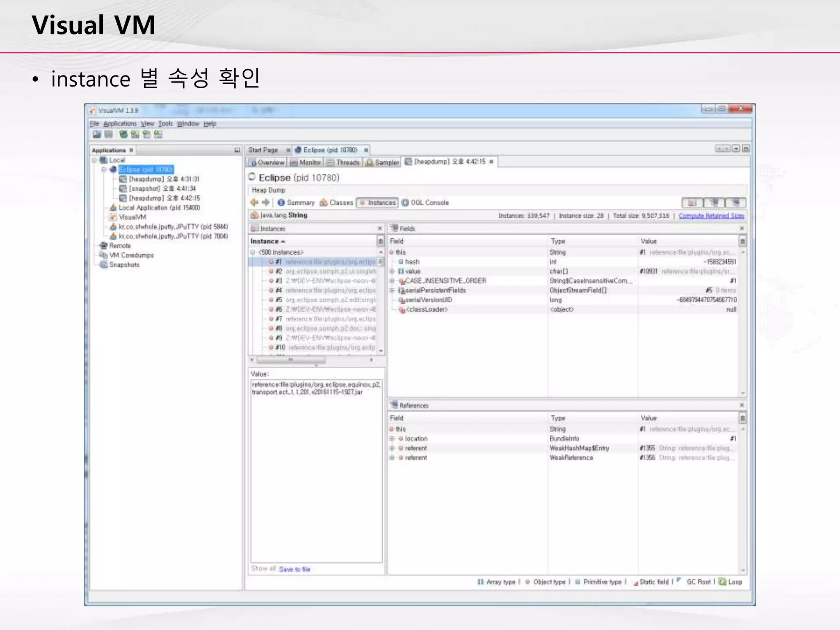Open the Threads tab
Viewport: 840px width, 630px height.
coord(343,162)
